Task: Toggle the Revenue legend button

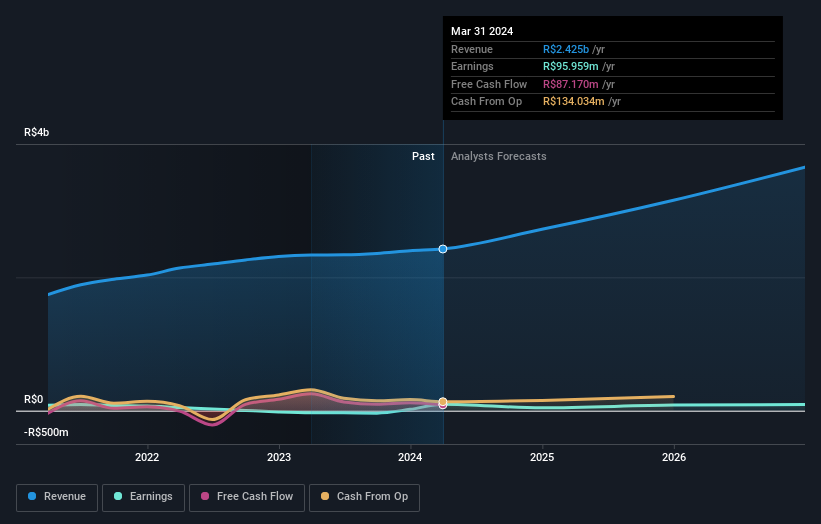Action: (x=57, y=497)
